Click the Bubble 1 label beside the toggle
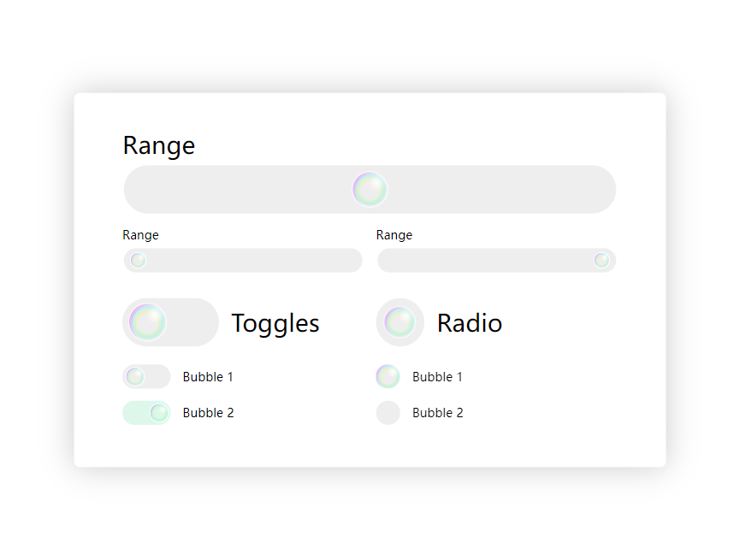The height and width of the screenshot is (560, 740). (x=208, y=377)
